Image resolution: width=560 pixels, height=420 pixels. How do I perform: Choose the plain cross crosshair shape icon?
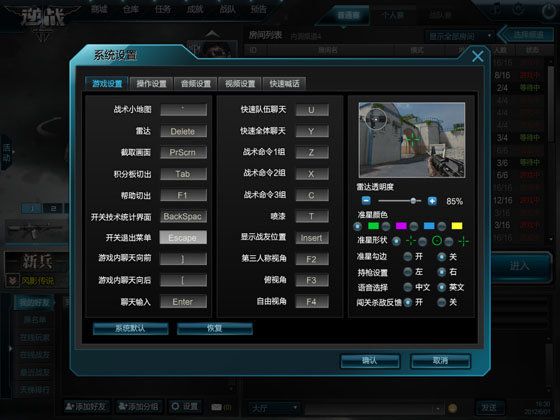tap(464, 241)
